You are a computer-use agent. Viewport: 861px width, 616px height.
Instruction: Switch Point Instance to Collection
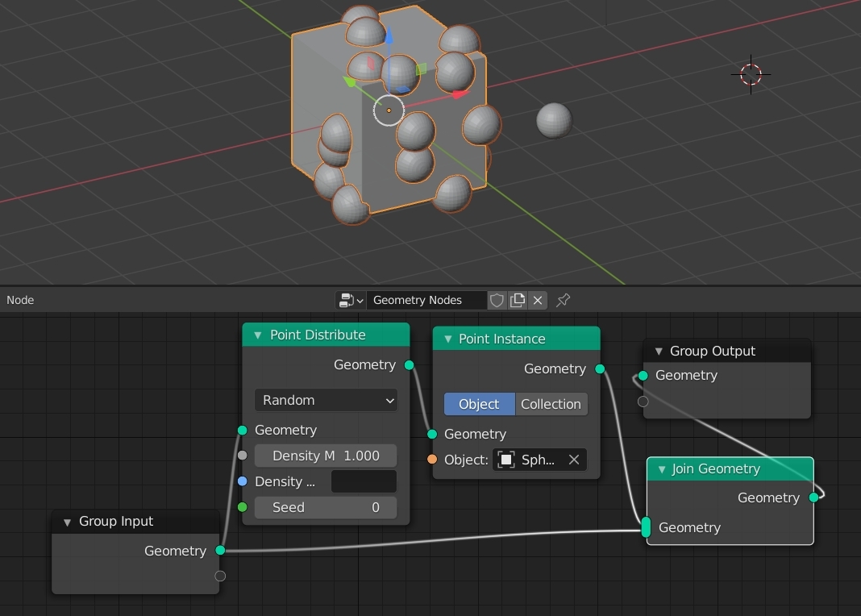(551, 404)
